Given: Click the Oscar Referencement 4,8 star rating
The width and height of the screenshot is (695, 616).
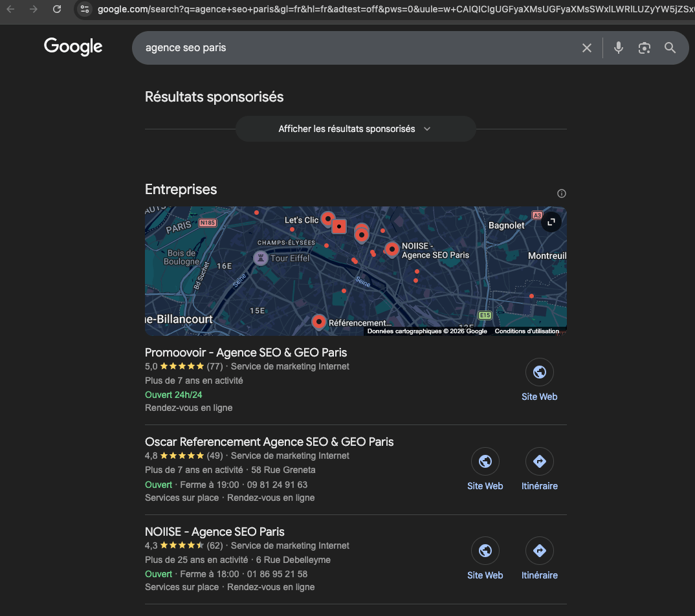Looking at the screenshot, I should [184, 456].
